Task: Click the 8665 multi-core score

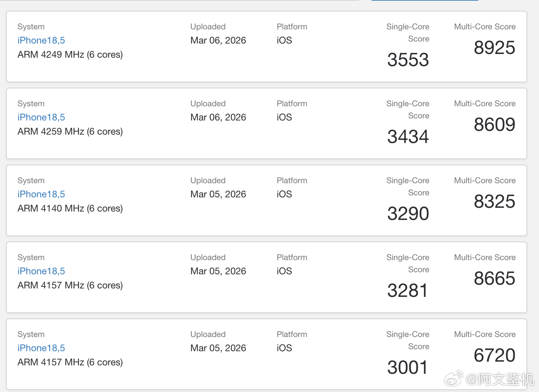Action: click(494, 279)
